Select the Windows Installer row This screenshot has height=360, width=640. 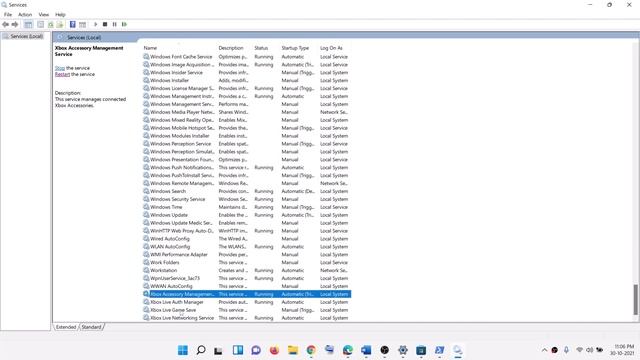[x=247, y=80]
